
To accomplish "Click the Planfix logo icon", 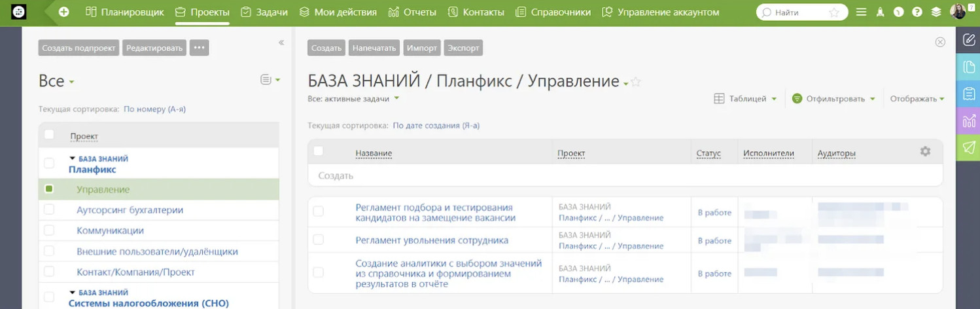I will coord(19,12).
